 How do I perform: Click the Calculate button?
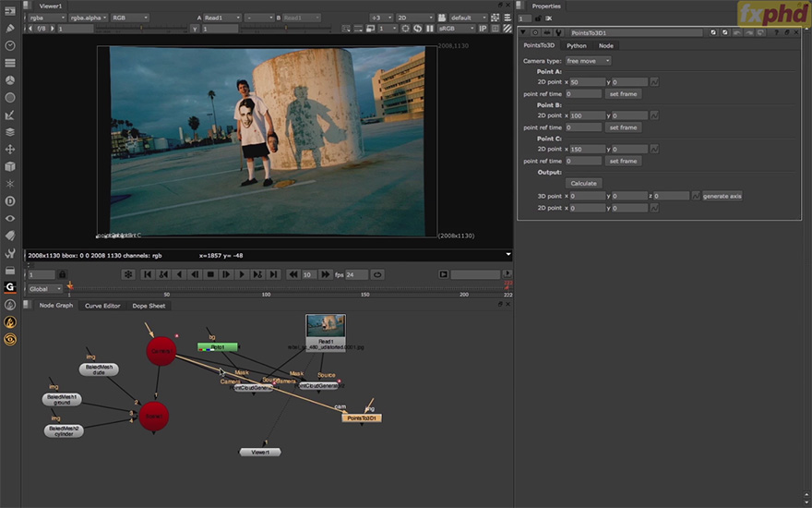click(583, 184)
